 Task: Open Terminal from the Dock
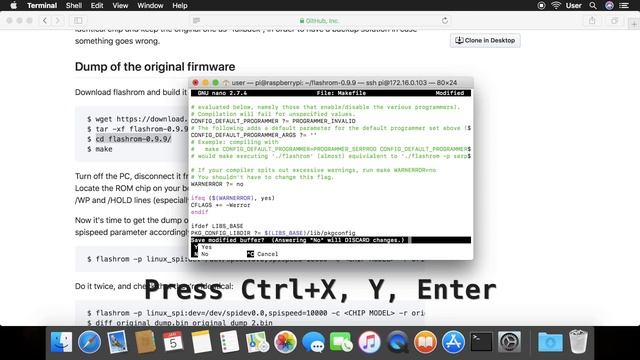pyautogui.click(x=481, y=342)
